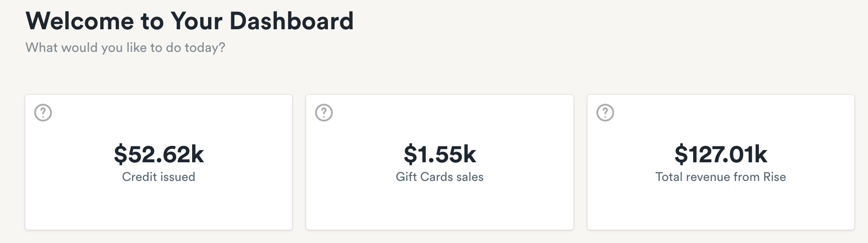The width and height of the screenshot is (868, 243).
Task: Select the $127.01k revenue figure
Action: 721,154
